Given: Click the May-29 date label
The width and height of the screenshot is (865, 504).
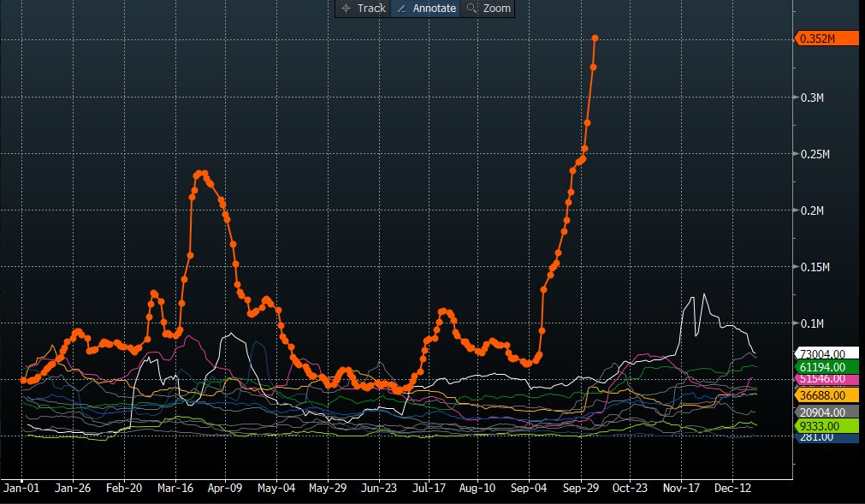Looking at the screenshot, I should pyautogui.click(x=328, y=488).
